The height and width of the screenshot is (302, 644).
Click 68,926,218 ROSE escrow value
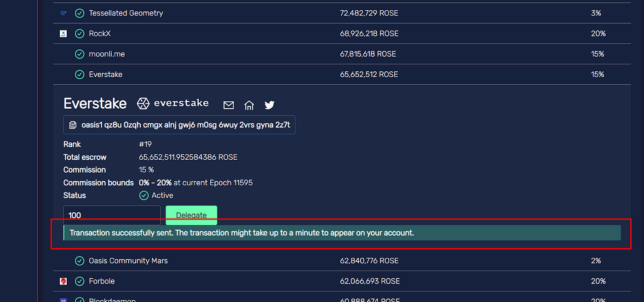(x=369, y=34)
